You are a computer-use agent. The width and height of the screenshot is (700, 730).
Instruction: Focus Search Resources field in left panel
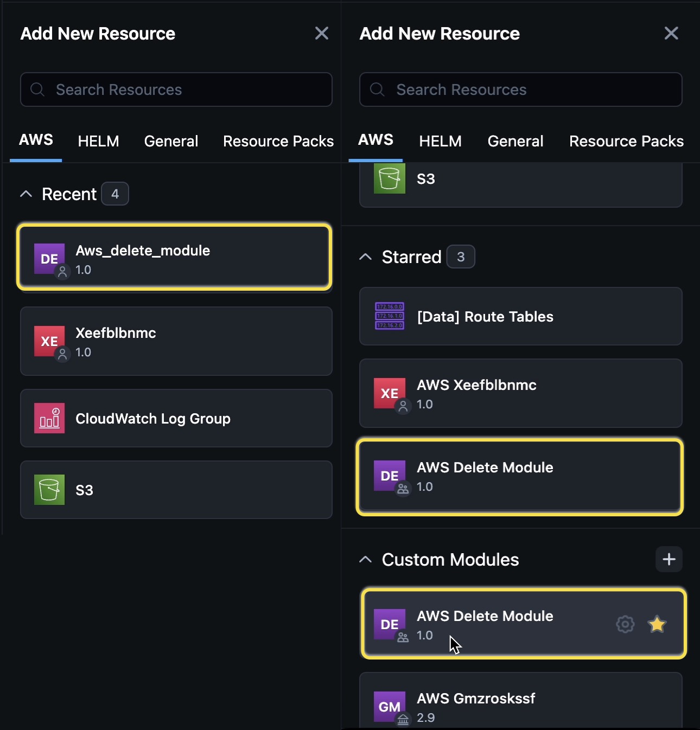(x=176, y=89)
